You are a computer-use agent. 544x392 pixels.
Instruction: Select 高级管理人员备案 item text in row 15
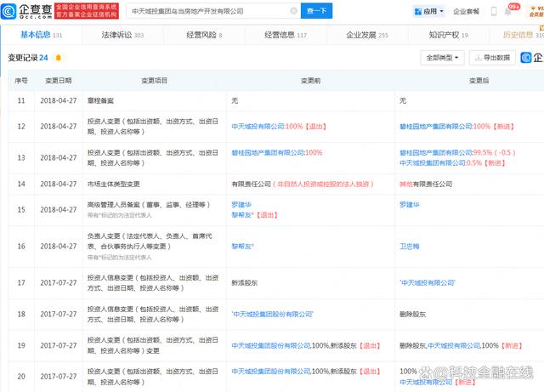[x=149, y=205]
